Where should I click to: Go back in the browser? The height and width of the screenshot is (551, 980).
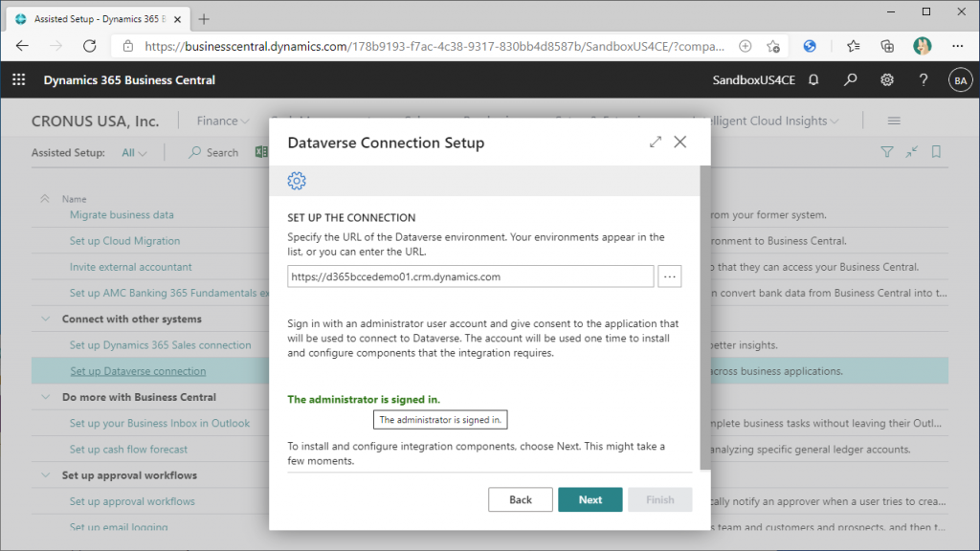pos(22,46)
